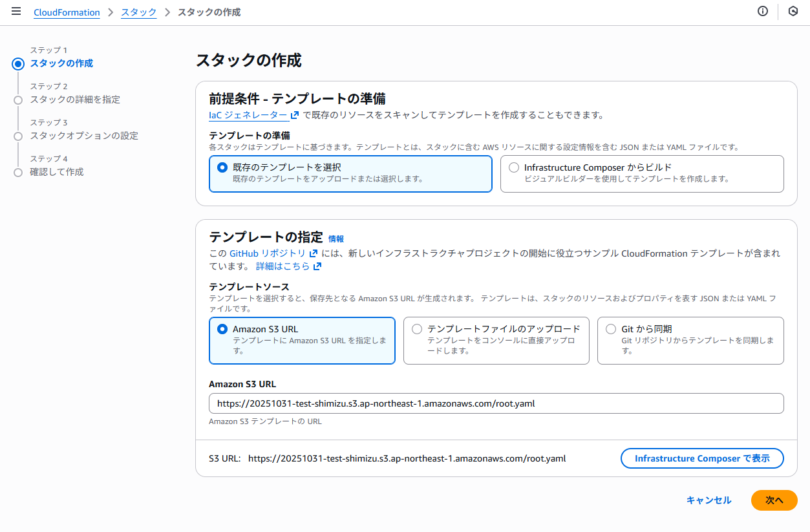Click the 次へ button
810x532 pixels.
click(774, 500)
